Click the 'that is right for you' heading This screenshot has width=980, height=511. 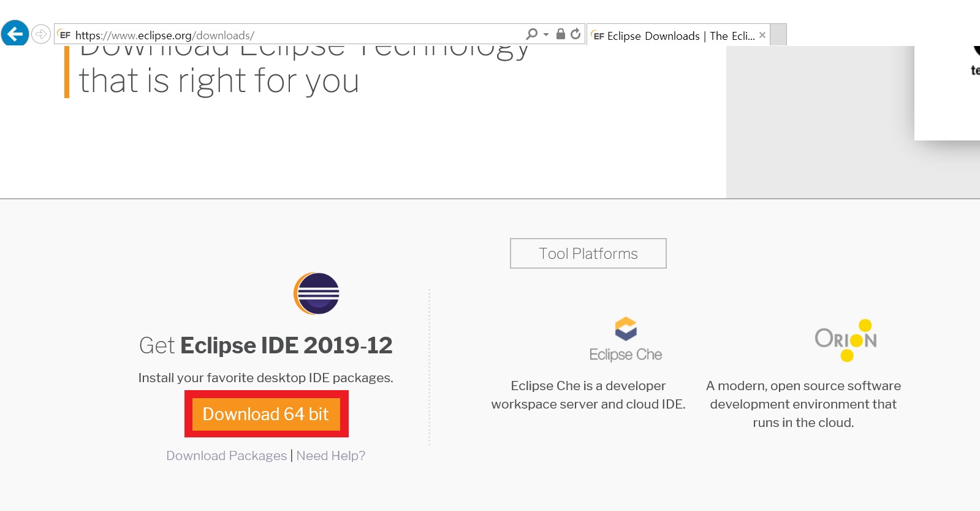(219, 81)
